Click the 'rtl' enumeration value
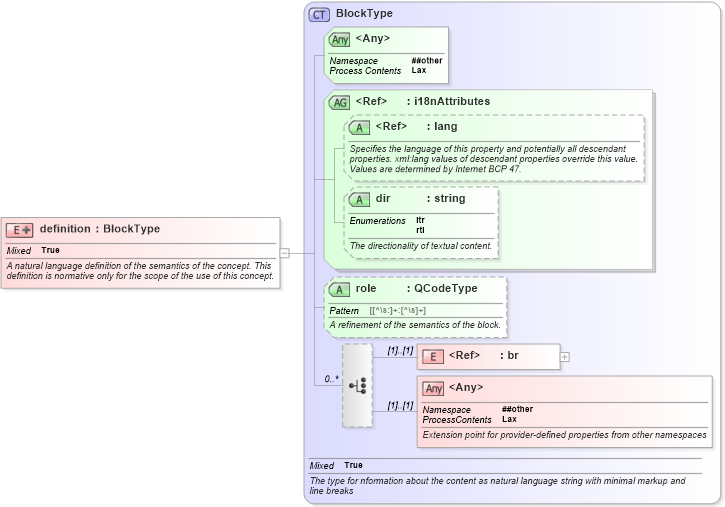Image resolution: width=725 pixels, height=507 pixels. click(420, 230)
